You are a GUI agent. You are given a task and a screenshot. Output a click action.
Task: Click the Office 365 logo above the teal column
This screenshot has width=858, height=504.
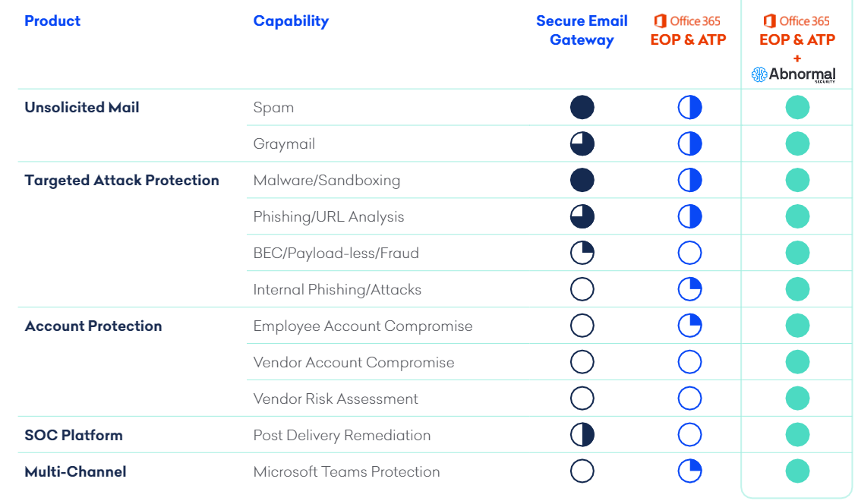(x=796, y=21)
